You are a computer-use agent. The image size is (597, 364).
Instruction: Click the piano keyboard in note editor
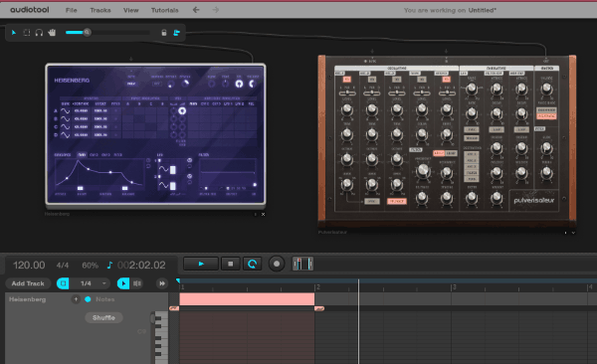tap(161, 338)
